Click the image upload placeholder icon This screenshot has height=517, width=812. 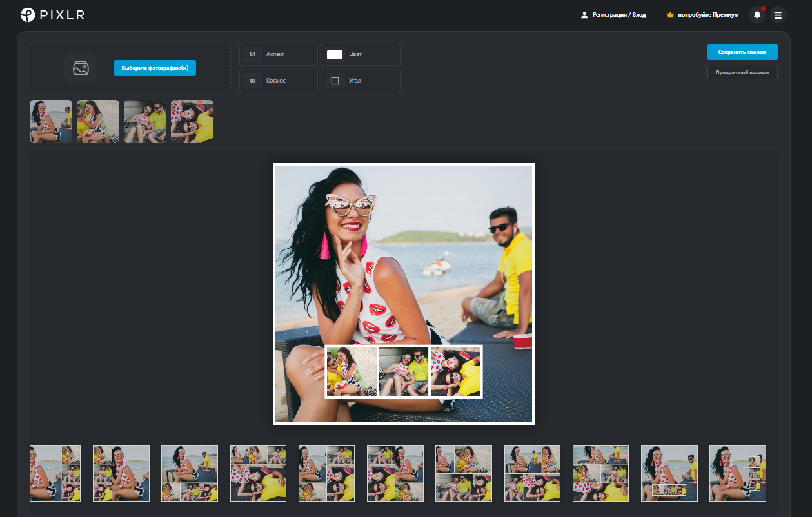tap(81, 68)
